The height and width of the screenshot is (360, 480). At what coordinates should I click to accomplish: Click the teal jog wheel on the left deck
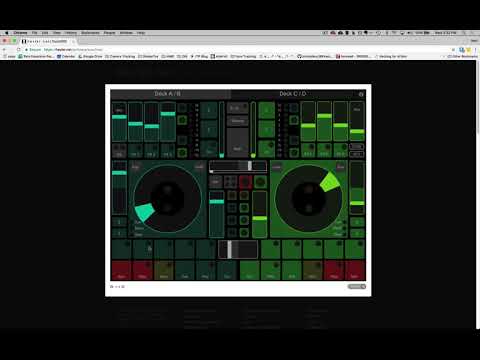click(168, 199)
